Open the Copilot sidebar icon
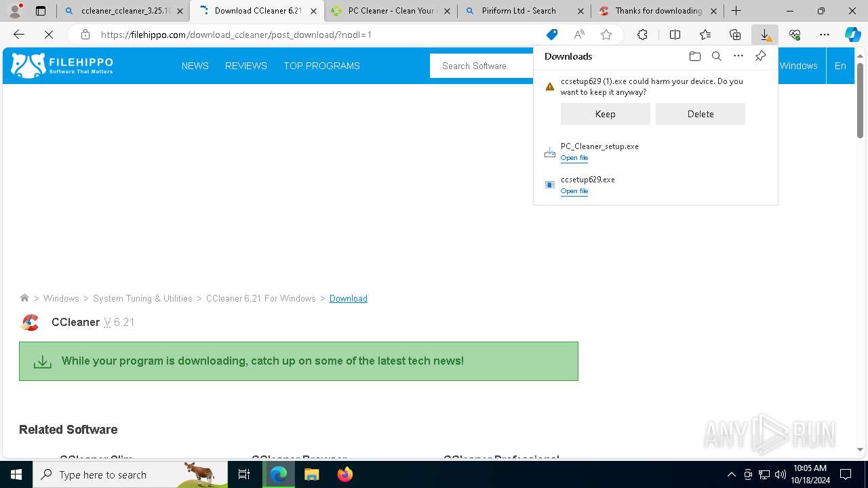Image resolution: width=868 pixels, height=488 pixels. click(x=852, y=35)
